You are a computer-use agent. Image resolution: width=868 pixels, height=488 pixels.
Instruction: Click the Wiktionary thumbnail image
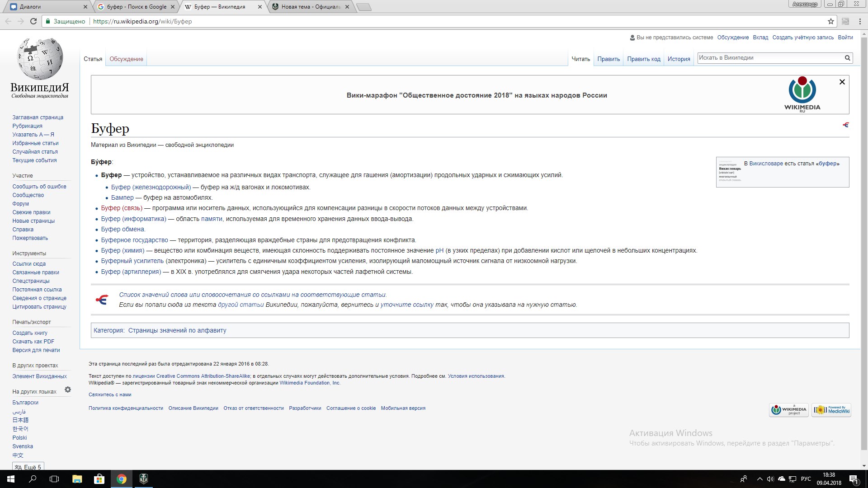point(730,171)
